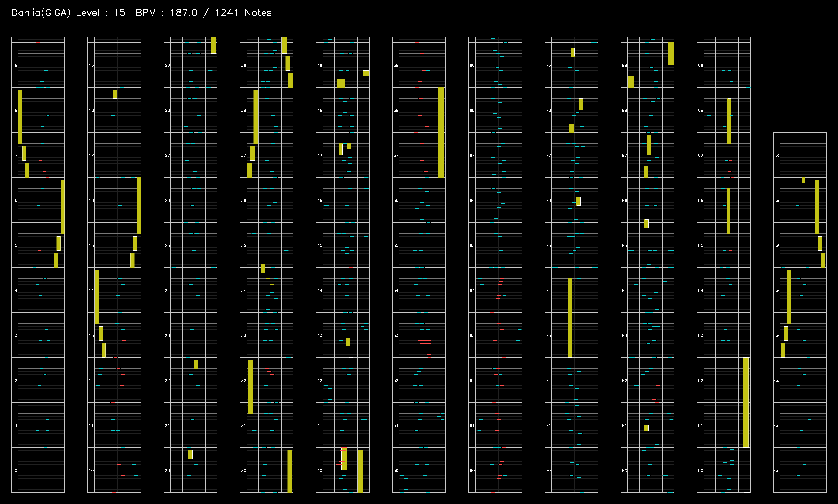Select the rightmost hold note in measure 40
This screenshot has height=504, width=838.
point(360,471)
